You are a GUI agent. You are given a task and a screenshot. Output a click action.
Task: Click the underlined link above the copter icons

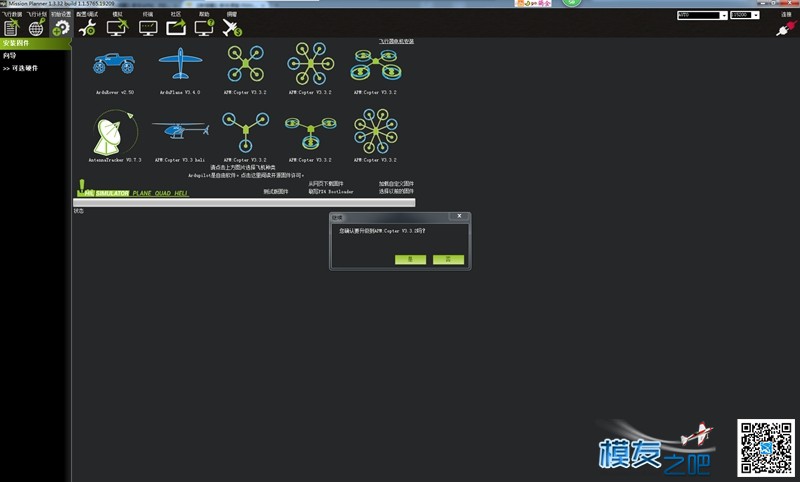(x=396, y=41)
